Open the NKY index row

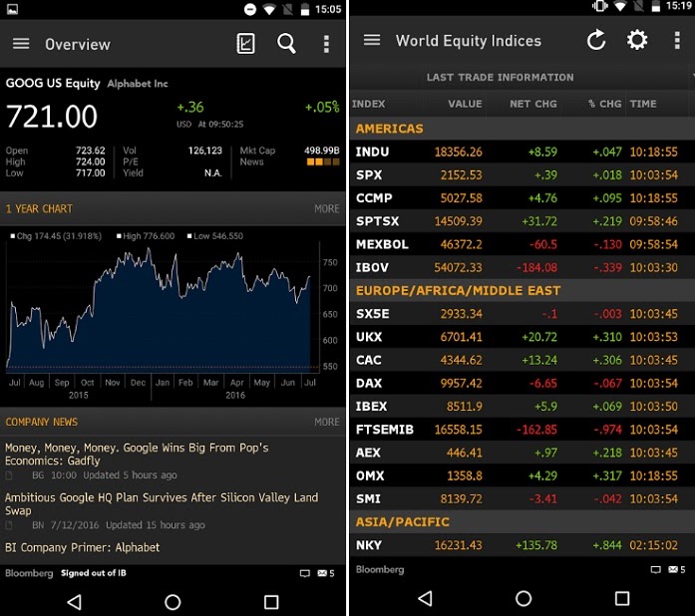click(522, 545)
